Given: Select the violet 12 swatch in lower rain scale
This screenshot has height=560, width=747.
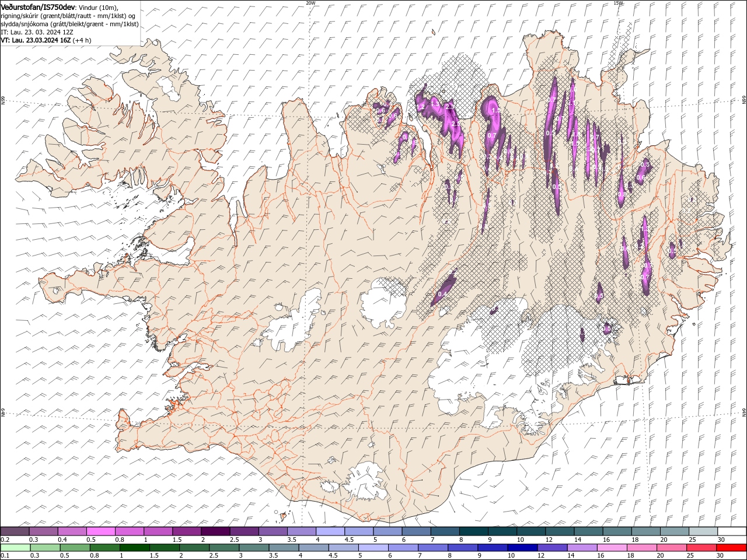Looking at the screenshot, I should click(553, 548).
